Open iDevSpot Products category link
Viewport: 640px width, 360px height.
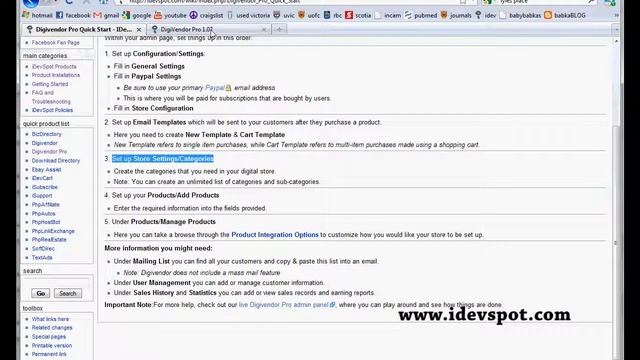click(54, 67)
